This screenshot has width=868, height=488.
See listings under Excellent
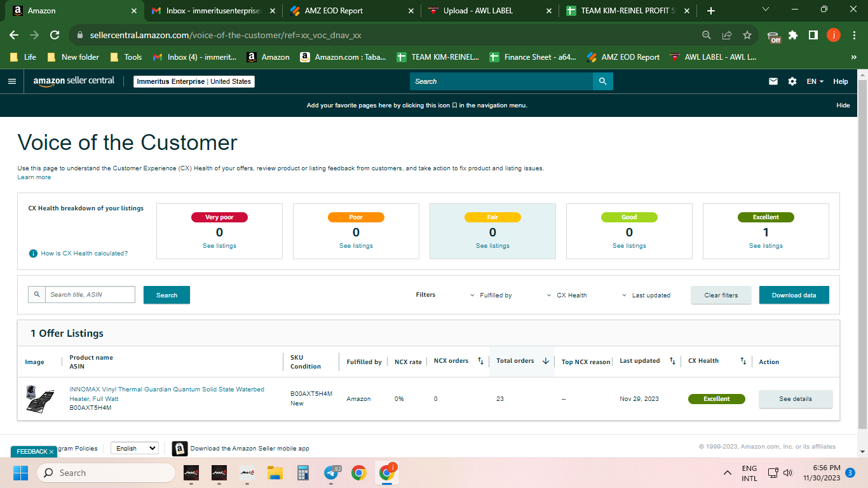pyautogui.click(x=766, y=246)
